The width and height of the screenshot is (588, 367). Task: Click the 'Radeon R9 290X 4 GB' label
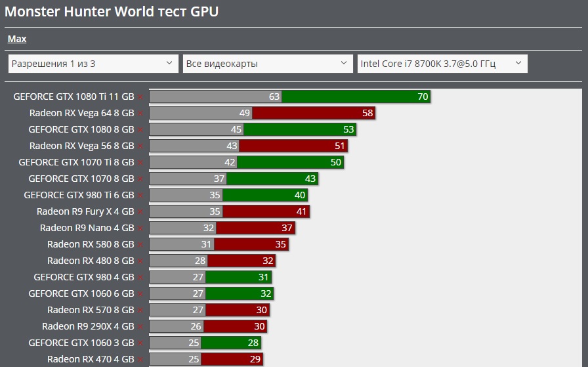click(88, 326)
